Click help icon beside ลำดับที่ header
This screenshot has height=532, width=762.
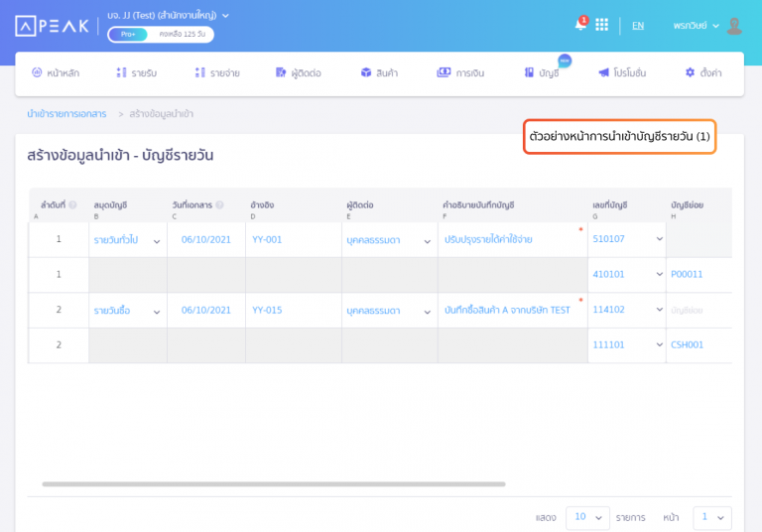pyautogui.click(x=72, y=205)
